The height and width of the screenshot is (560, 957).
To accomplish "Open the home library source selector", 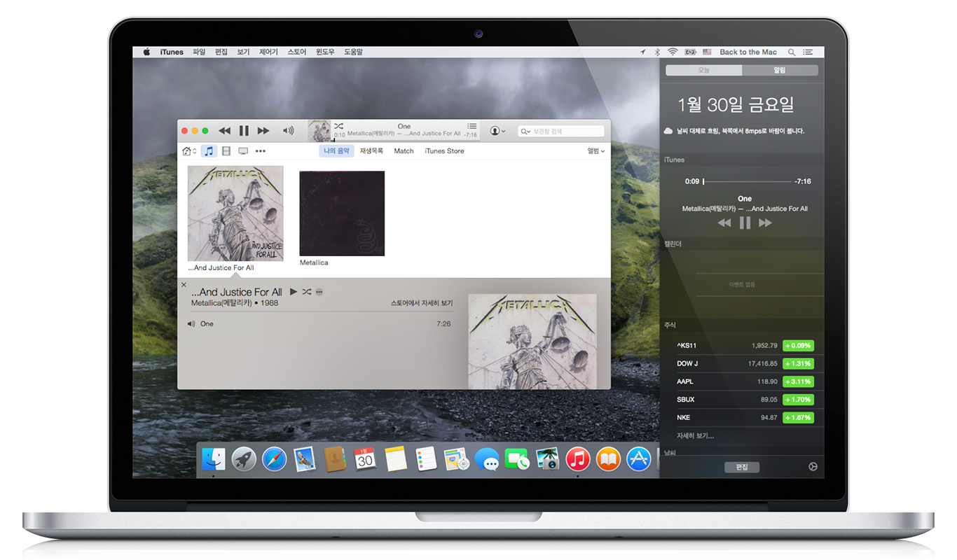I will point(189,151).
